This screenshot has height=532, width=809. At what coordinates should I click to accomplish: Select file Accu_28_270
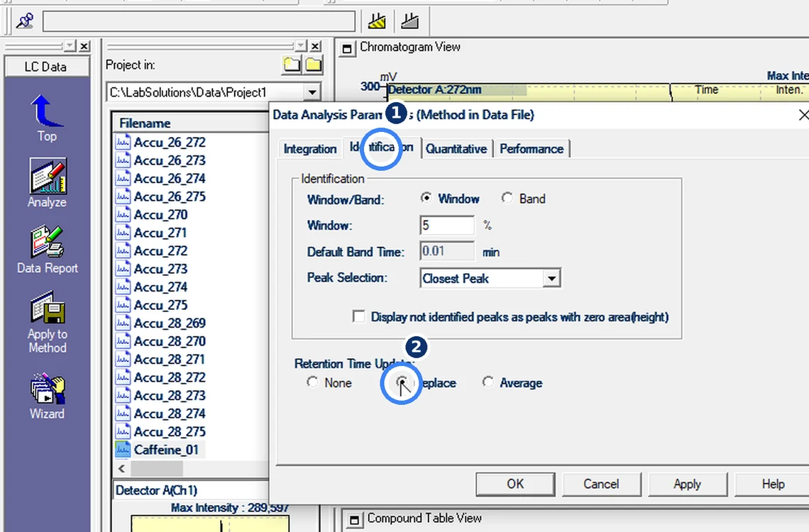point(170,341)
